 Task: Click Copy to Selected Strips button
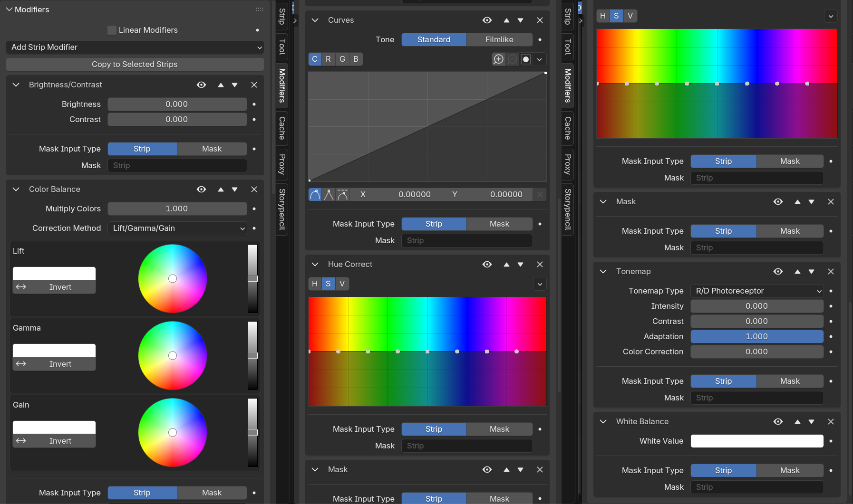click(135, 64)
